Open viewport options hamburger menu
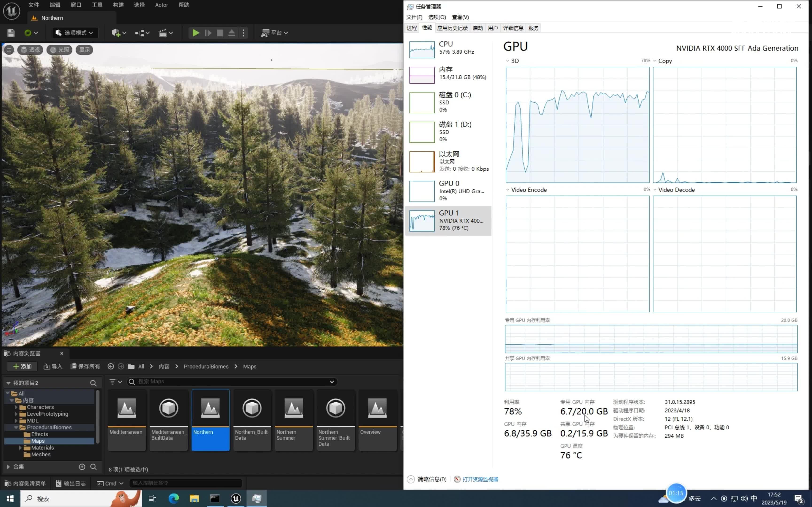812x507 pixels. point(9,50)
